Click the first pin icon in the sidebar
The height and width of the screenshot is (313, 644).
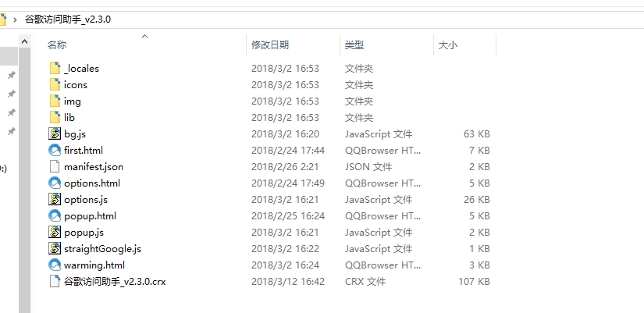(11, 76)
